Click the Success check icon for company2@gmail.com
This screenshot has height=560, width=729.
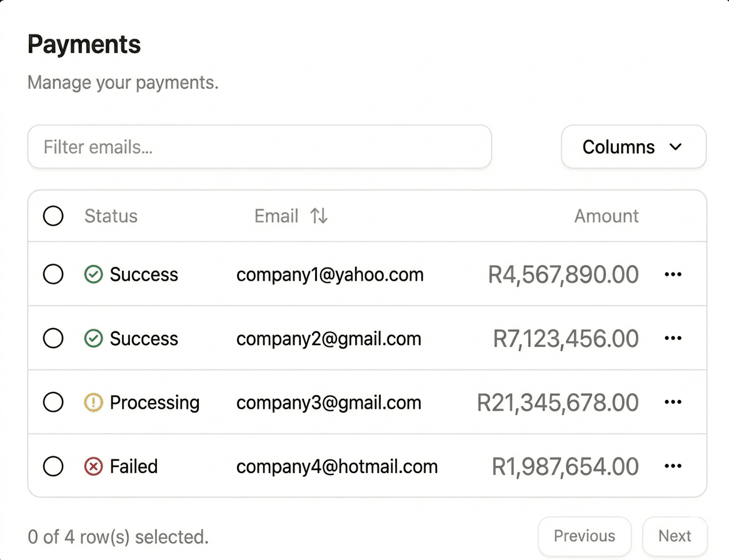click(94, 338)
